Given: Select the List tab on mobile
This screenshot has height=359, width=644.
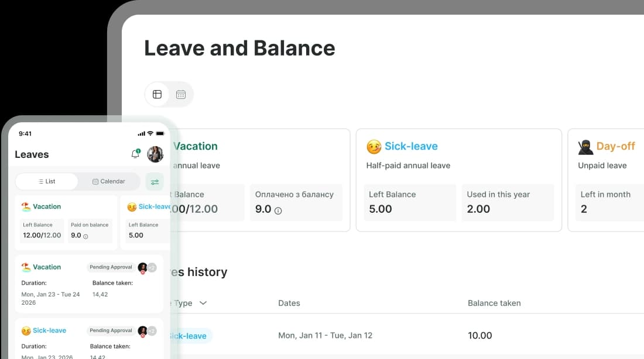Looking at the screenshot, I should point(46,181).
